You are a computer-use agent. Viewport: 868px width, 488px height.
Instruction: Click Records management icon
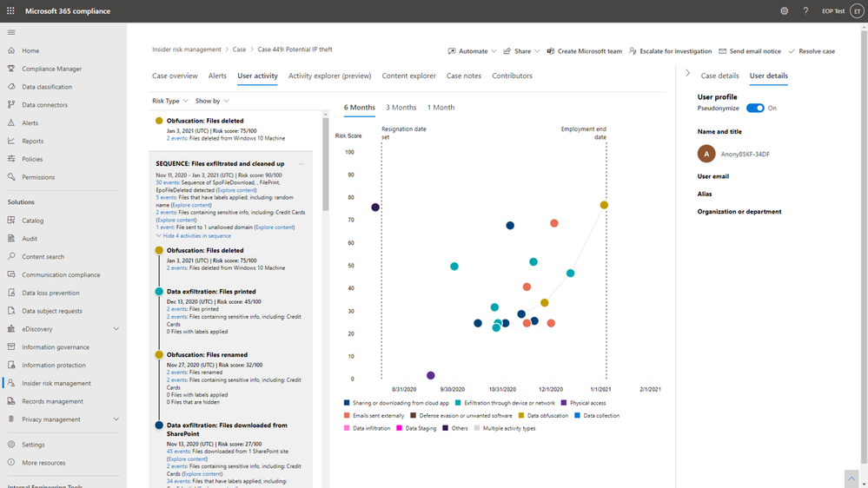tap(11, 401)
